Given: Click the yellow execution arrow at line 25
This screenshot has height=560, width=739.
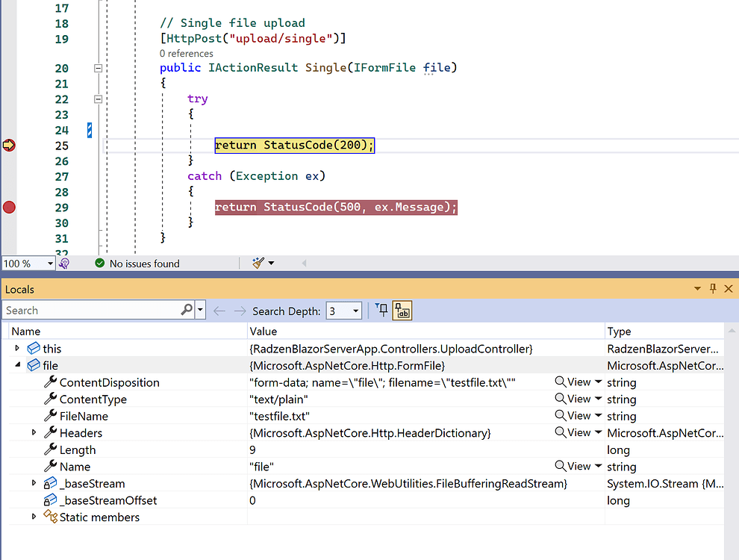Looking at the screenshot, I should 8,145.
